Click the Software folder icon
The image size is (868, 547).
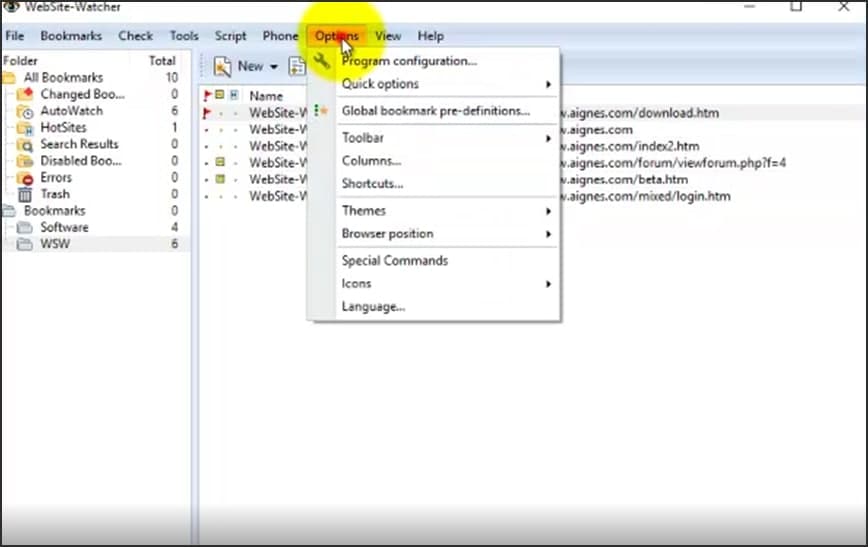tap(24, 228)
